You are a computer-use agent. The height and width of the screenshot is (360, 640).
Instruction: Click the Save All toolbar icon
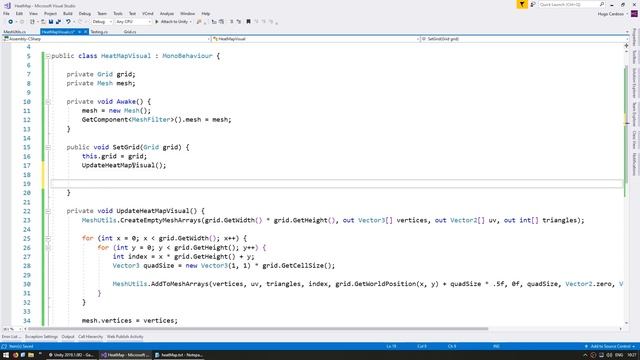pyautogui.click(x=58, y=22)
